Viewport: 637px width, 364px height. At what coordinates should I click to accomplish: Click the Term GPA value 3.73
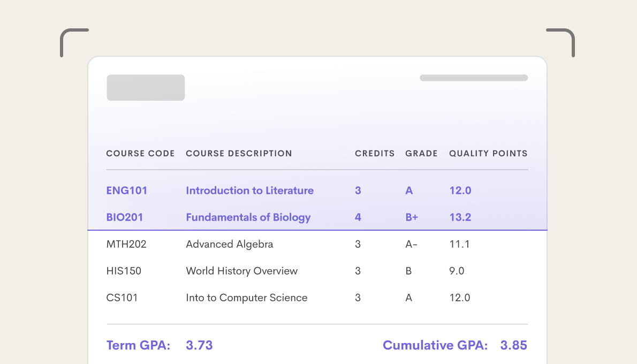199,345
